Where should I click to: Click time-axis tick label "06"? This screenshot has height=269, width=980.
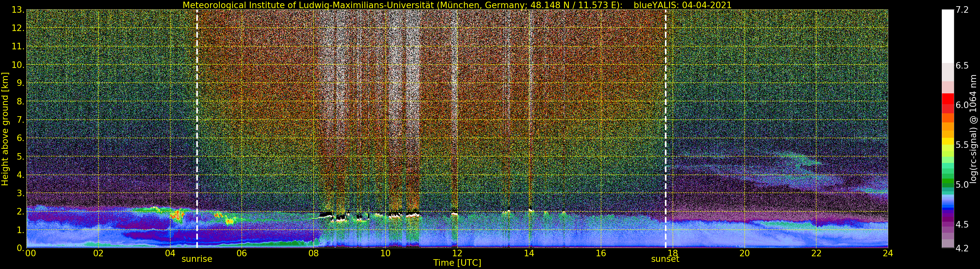pos(242,253)
